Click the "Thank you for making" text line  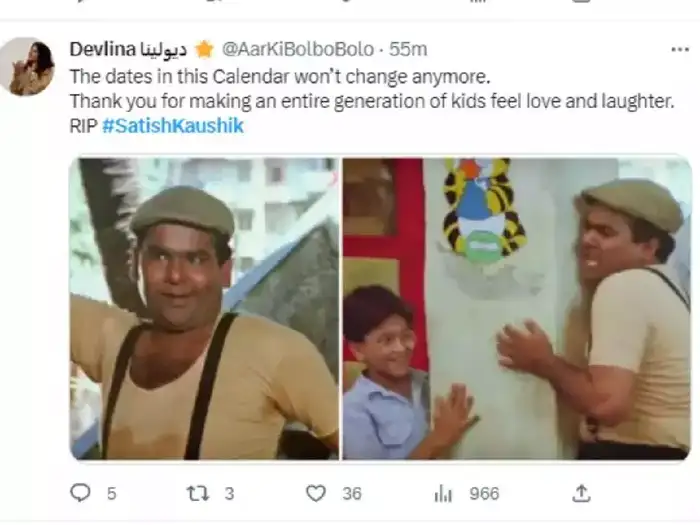click(372, 101)
